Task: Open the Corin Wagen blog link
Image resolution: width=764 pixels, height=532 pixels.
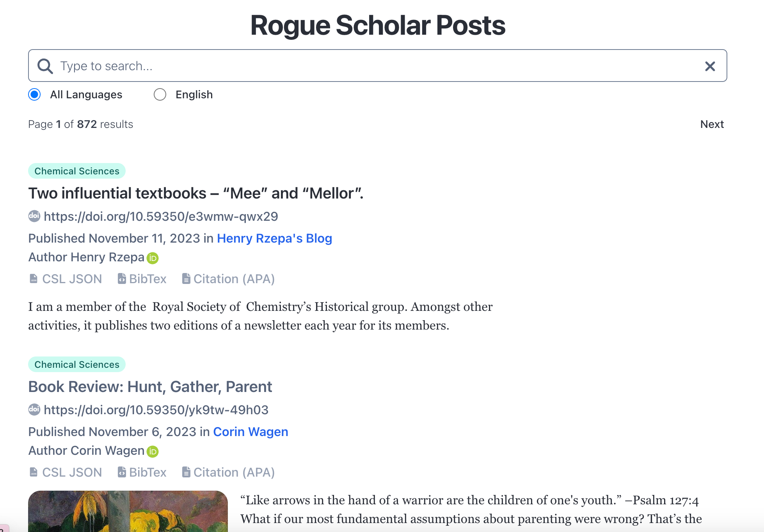Action: point(251,432)
